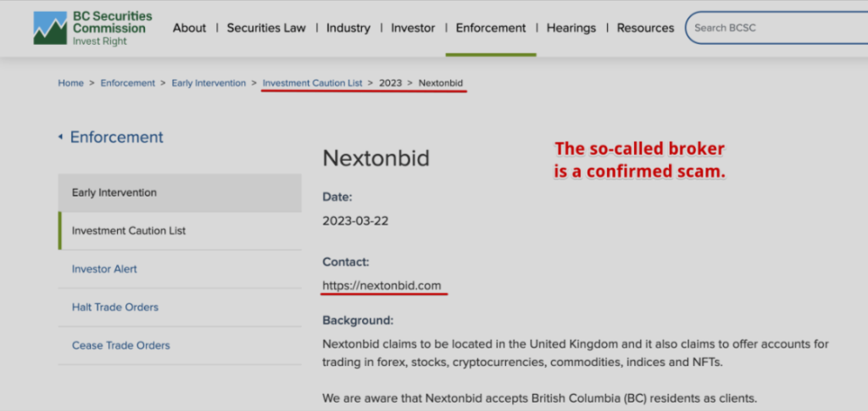Go to the Enforcement section tab

point(491,28)
